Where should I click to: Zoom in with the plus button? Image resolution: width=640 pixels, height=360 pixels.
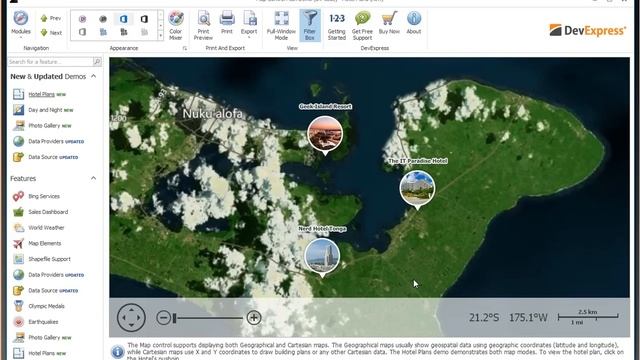[253, 318]
